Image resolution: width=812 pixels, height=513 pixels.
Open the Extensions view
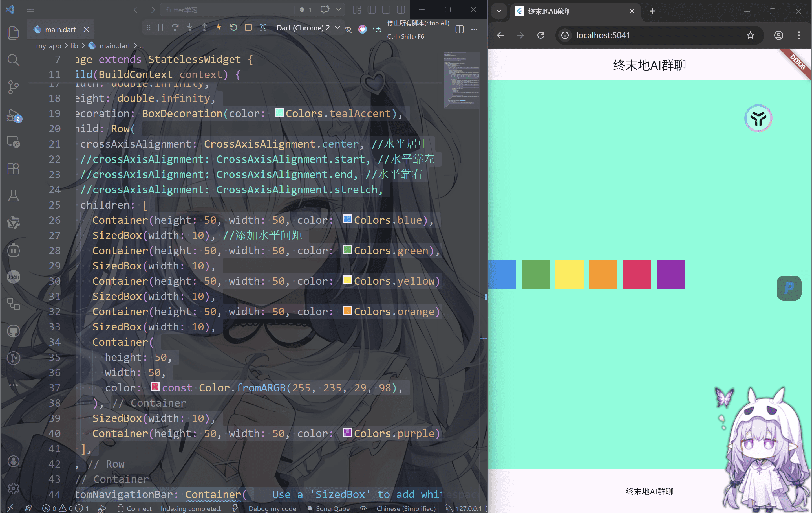[x=13, y=168]
